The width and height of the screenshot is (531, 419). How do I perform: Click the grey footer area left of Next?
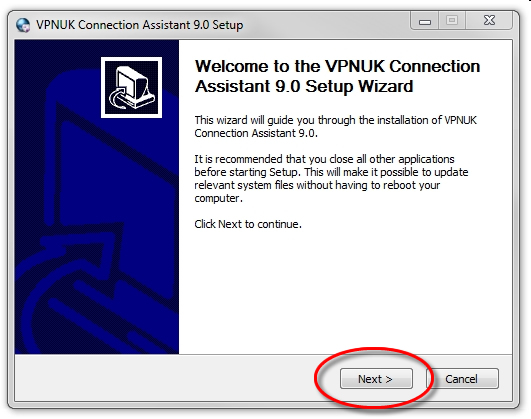pyautogui.click(x=163, y=378)
